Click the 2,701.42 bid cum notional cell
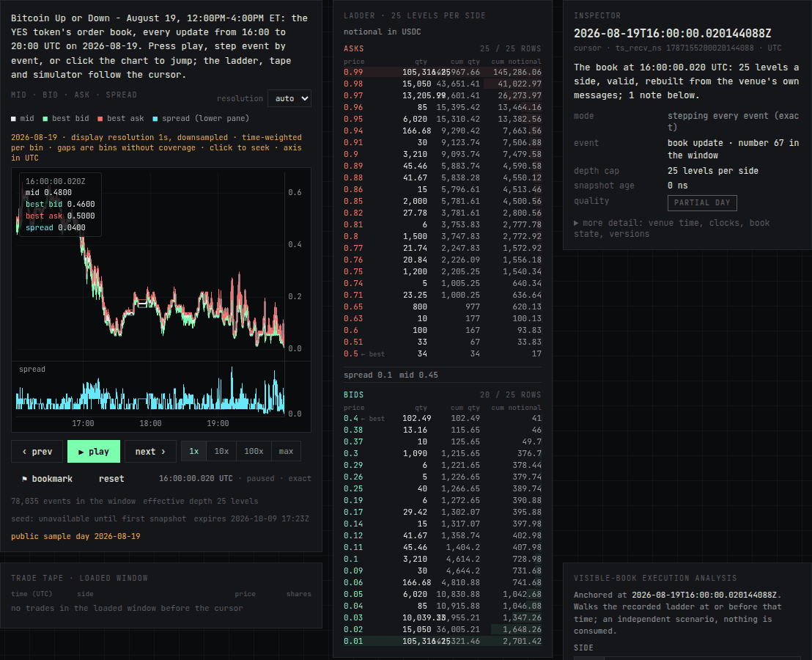This screenshot has height=660, width=812. (522, 642)
